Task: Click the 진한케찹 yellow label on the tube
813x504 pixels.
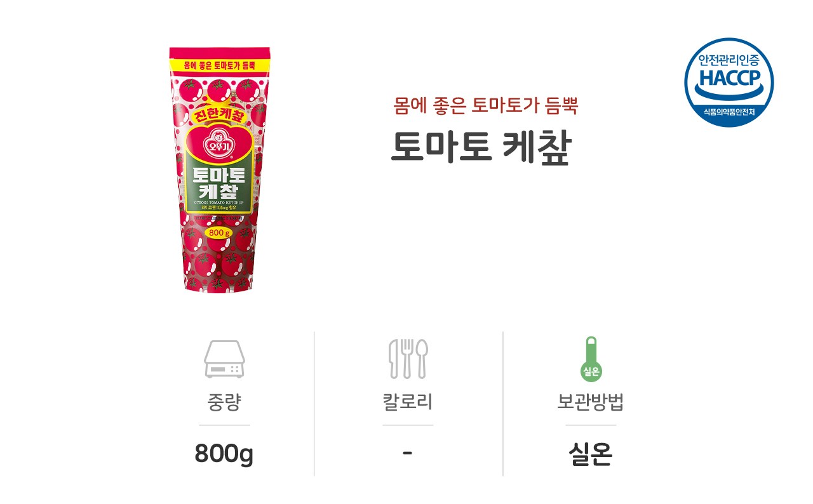Action: point(210,116)
